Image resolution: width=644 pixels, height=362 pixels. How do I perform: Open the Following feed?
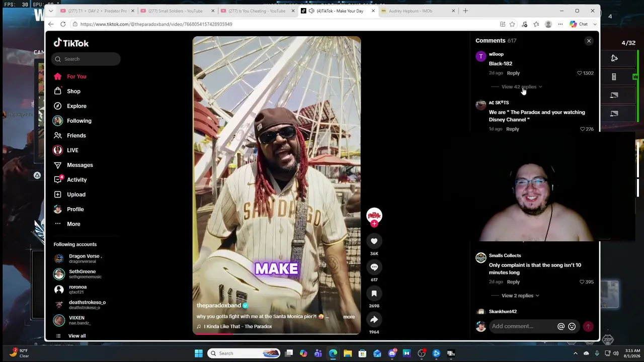point(79,121)
